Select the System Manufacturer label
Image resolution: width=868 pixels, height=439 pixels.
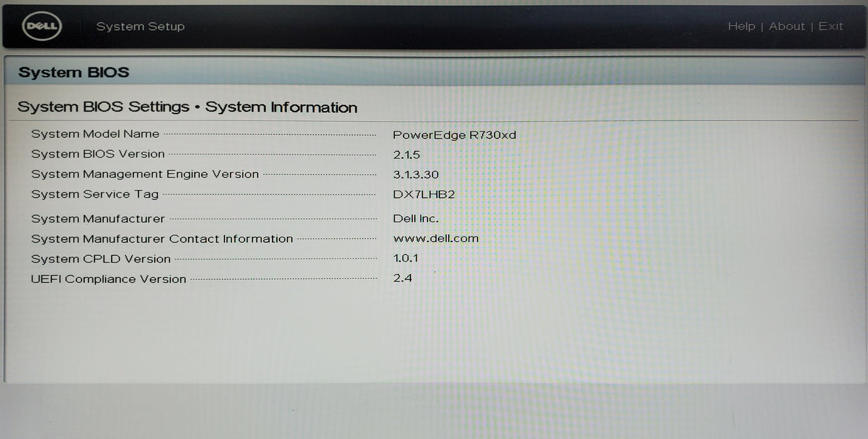[x=98, y=219]
